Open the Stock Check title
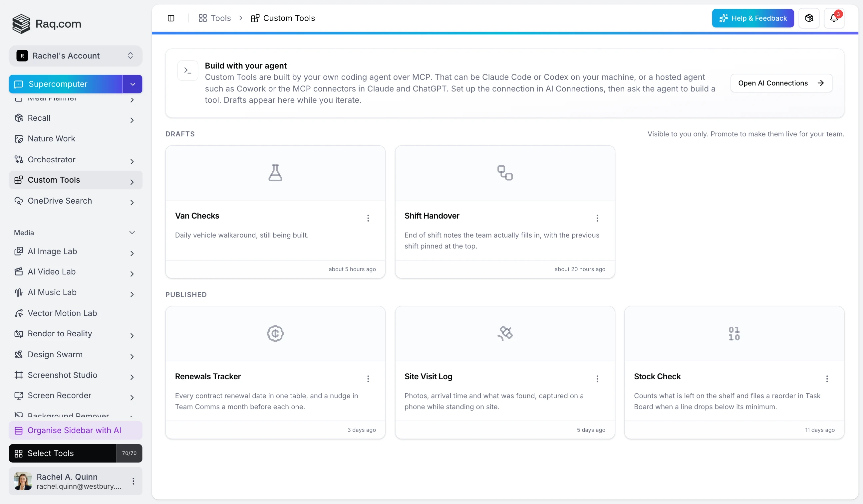The image size is (863, 504). [x=657, y=376]
